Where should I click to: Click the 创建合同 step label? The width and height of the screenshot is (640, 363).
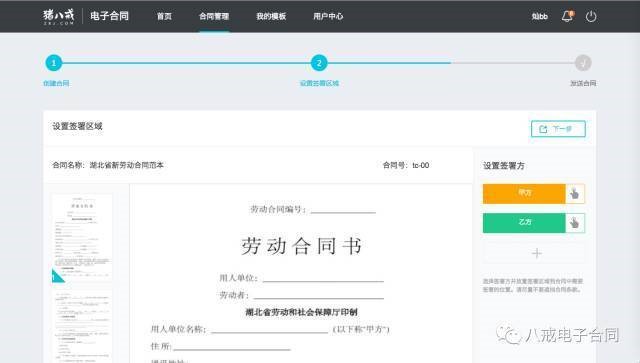(56, 83)
